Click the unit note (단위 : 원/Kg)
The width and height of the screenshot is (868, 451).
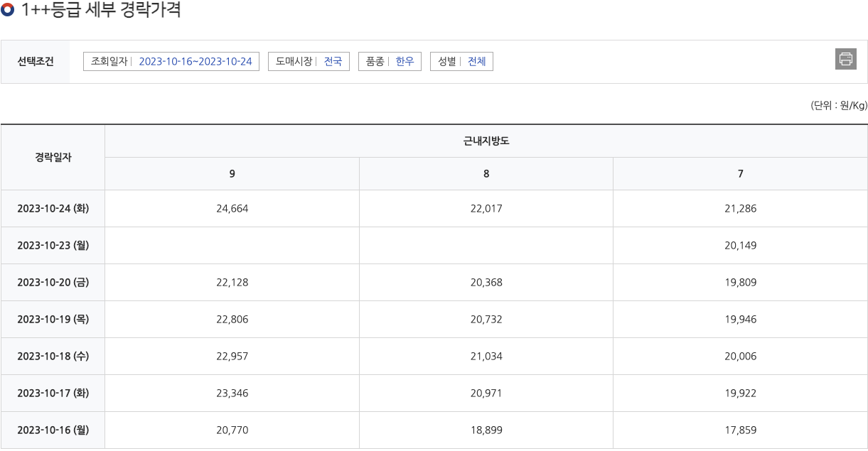pos(836,104)
